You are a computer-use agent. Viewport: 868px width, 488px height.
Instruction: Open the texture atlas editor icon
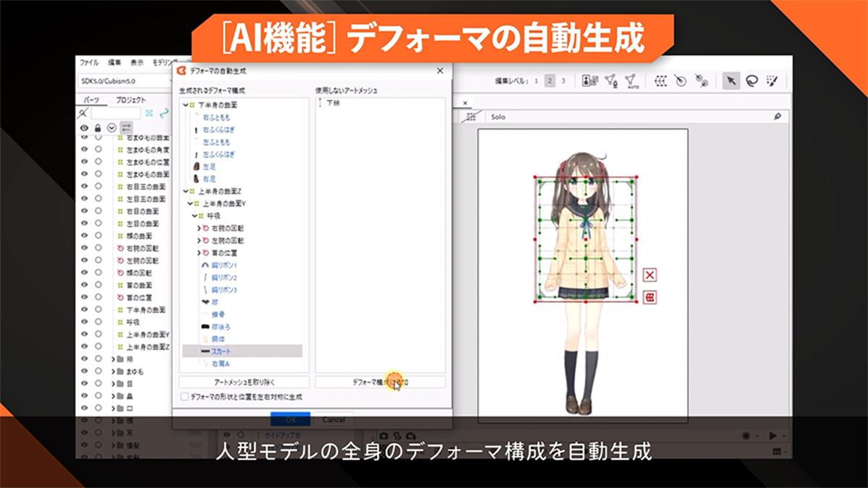[590, 81]
